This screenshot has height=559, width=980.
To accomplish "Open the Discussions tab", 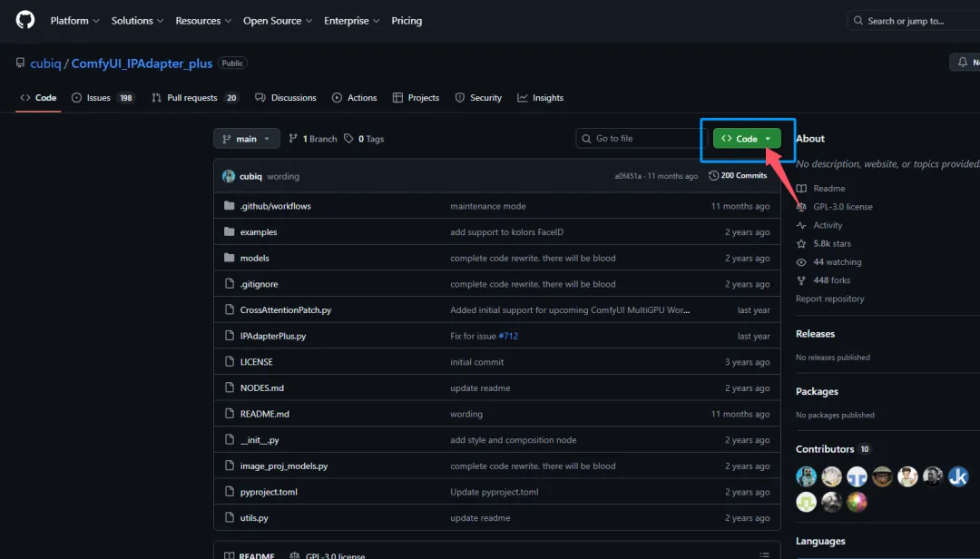I will coord(286,97).
